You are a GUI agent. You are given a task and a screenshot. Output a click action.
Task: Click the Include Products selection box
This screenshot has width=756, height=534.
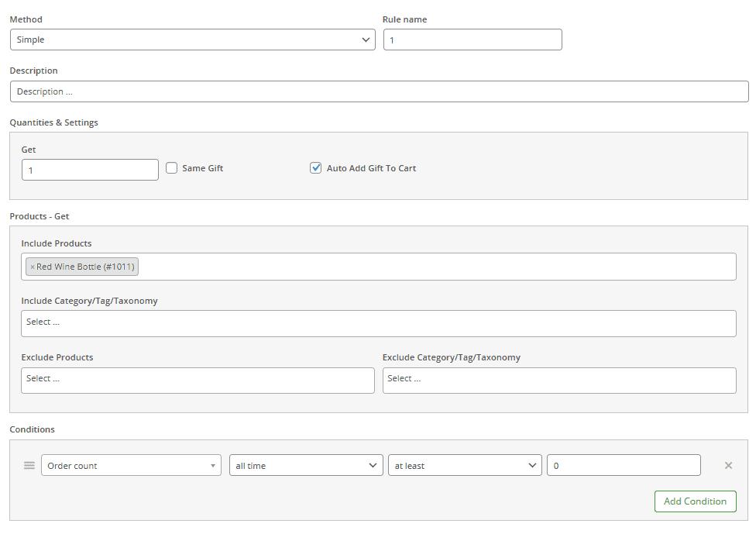click(x=434, y=267)
